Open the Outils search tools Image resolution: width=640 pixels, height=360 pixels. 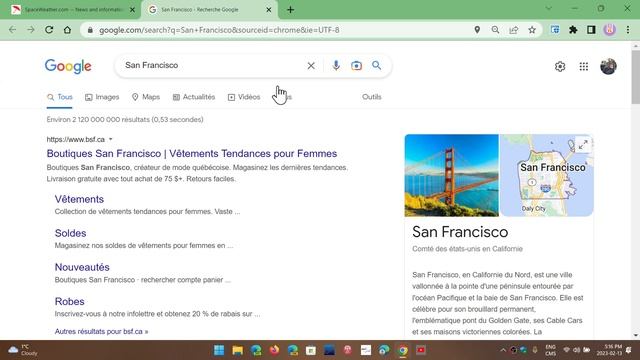pyautogui.click(x=371, y=97)
